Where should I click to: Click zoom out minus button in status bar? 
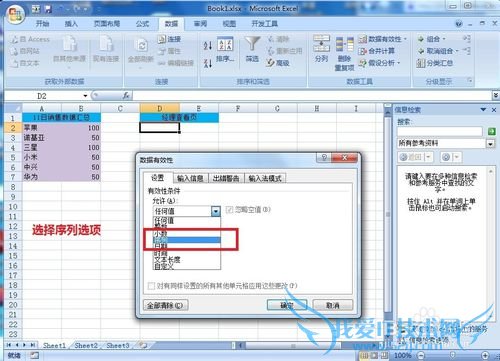point(421,356)
